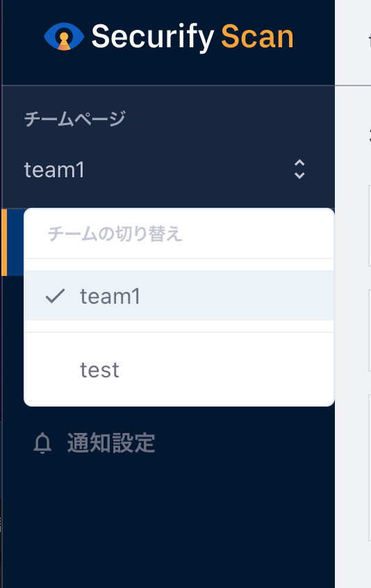Click the light gray main content panel at right
This screenshot has height=588, width=371.
pos(353,338)
